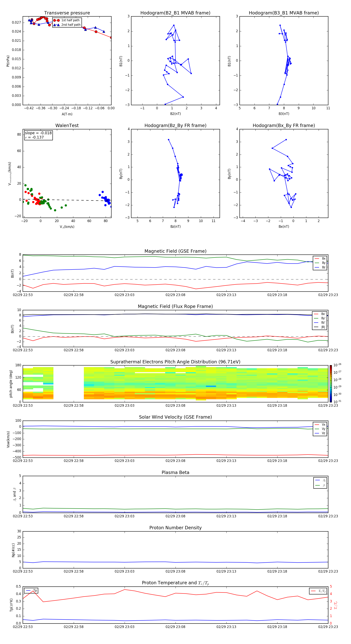Click the B2(nT) x-axis label
This screenshot has height=644, width=351.
coord(175,114)
